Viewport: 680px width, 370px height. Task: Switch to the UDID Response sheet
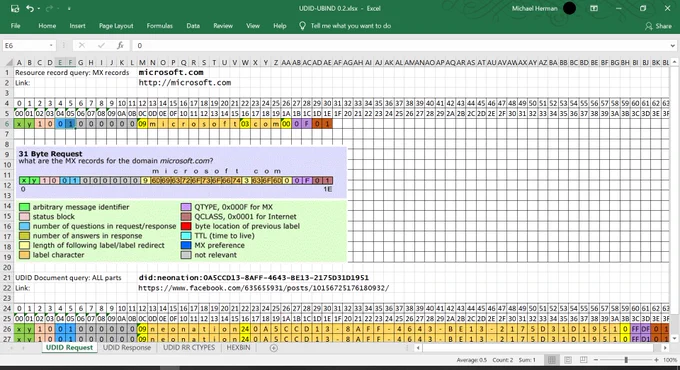click(127, 347)
